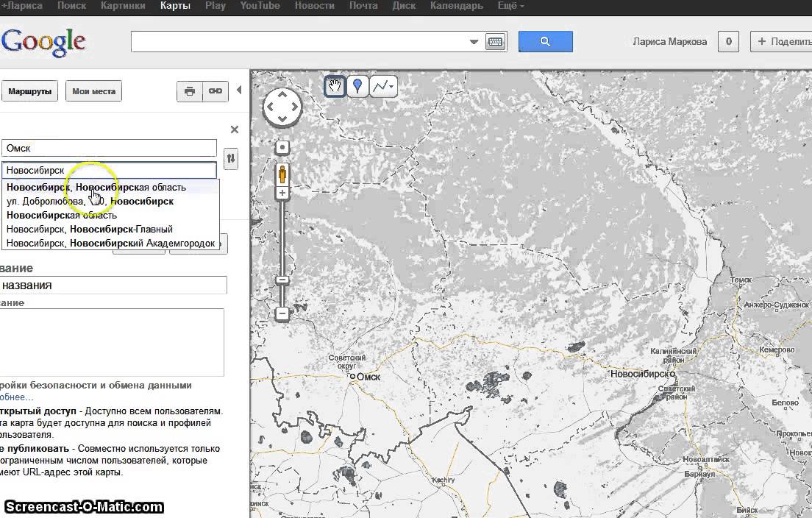This screenshot has height=518, width=812.
Task: Open Play in top bar
Action: (x=215, y=6)
